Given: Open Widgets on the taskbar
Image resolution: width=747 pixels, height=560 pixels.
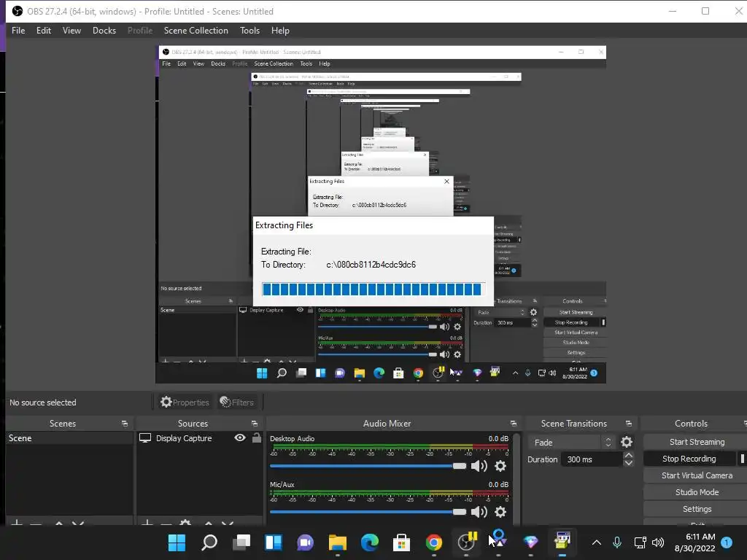Looking at the screenshot, I should click(x=274, y=542).
